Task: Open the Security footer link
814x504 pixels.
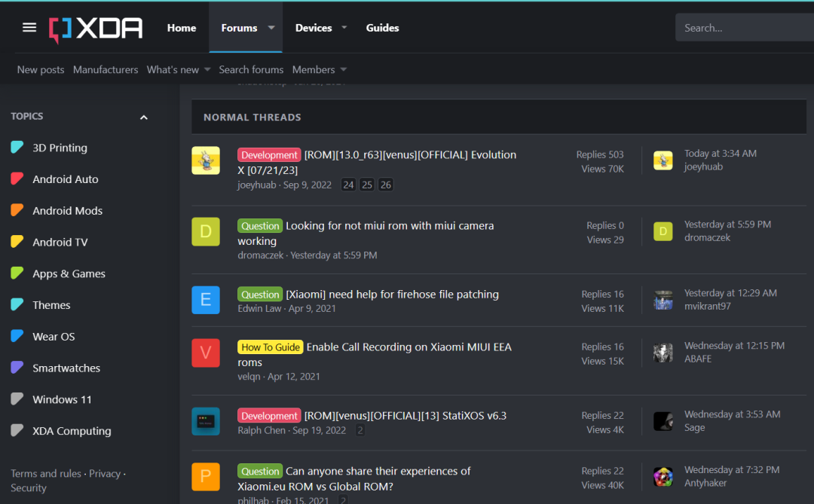Action: coord(29,488)
